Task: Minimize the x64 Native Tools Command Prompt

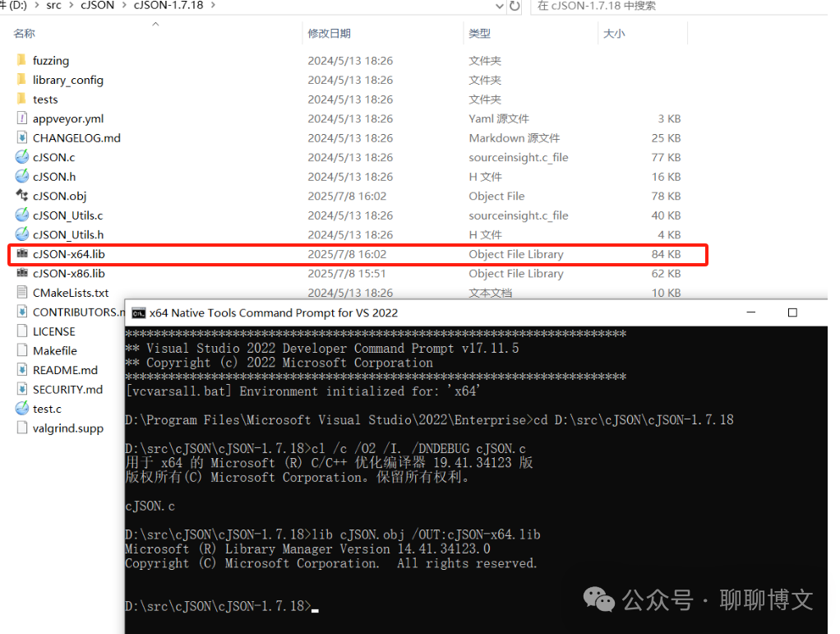Action: point(751,312)
